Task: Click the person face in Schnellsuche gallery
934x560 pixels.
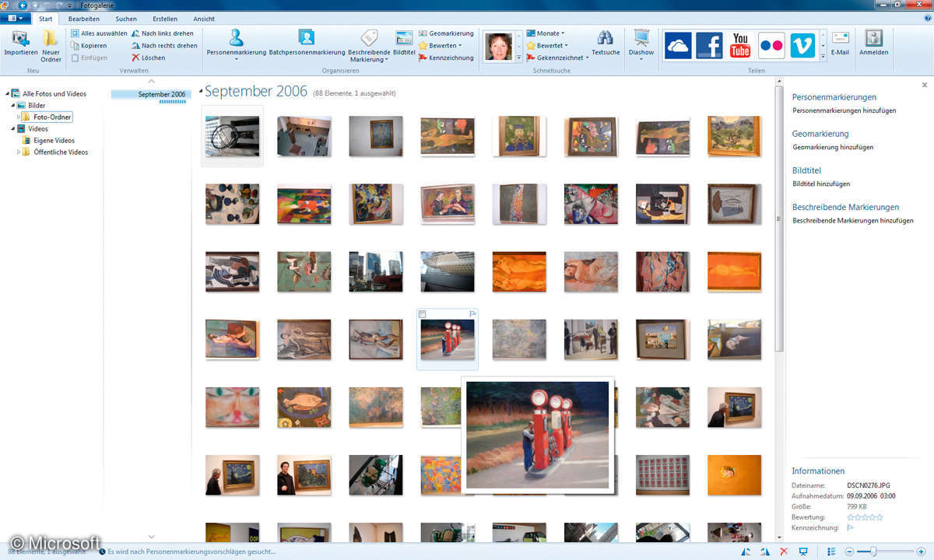Action: (498, 47)
